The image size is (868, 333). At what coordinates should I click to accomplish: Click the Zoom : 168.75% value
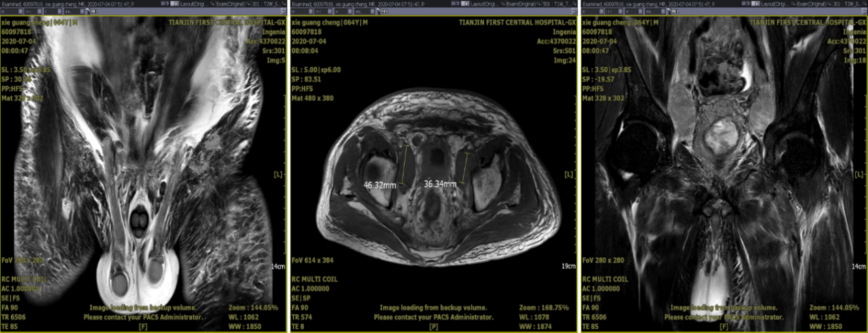[548, 307]
